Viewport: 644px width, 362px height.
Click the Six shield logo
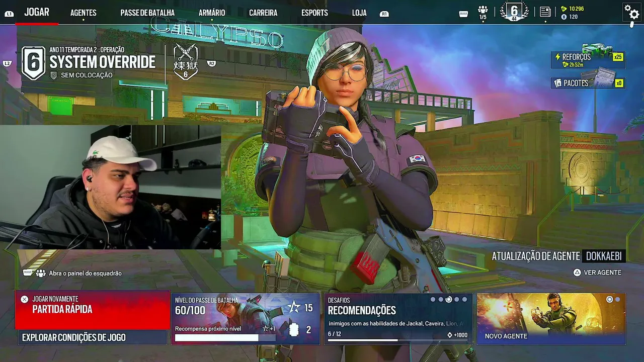(x=33, y=63)
